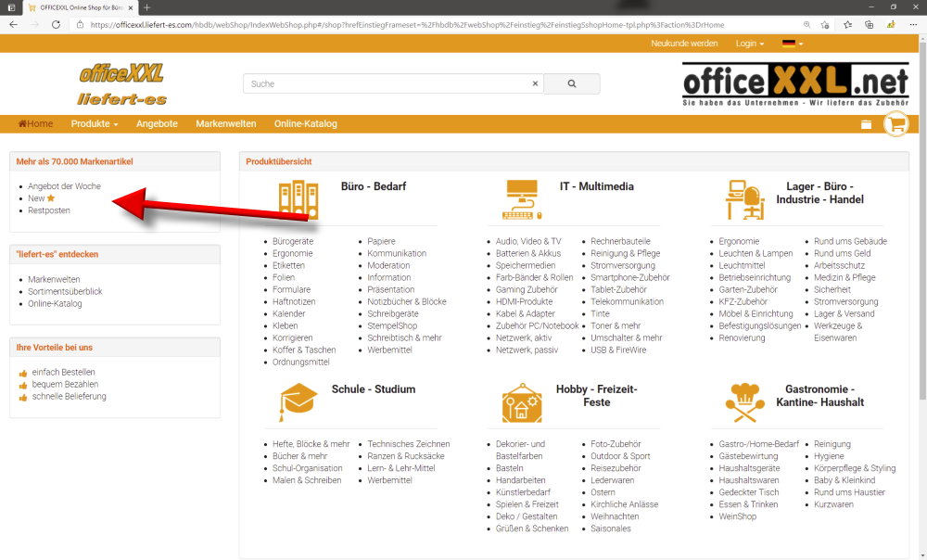
Task: Open the Arbeitsschutz category
Action: click(x=839, y=265)
